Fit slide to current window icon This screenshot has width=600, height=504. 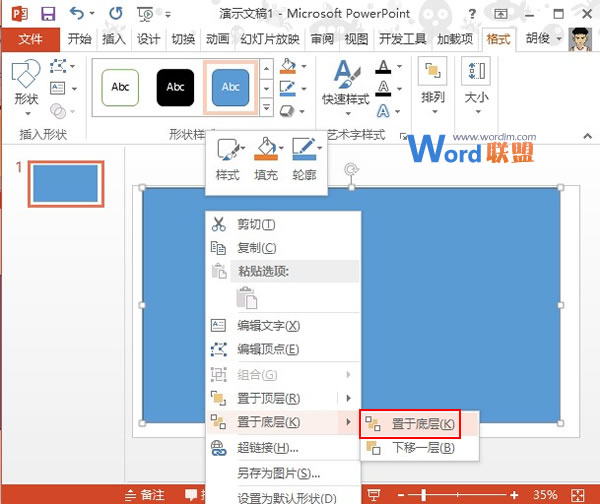coord(577,495)
